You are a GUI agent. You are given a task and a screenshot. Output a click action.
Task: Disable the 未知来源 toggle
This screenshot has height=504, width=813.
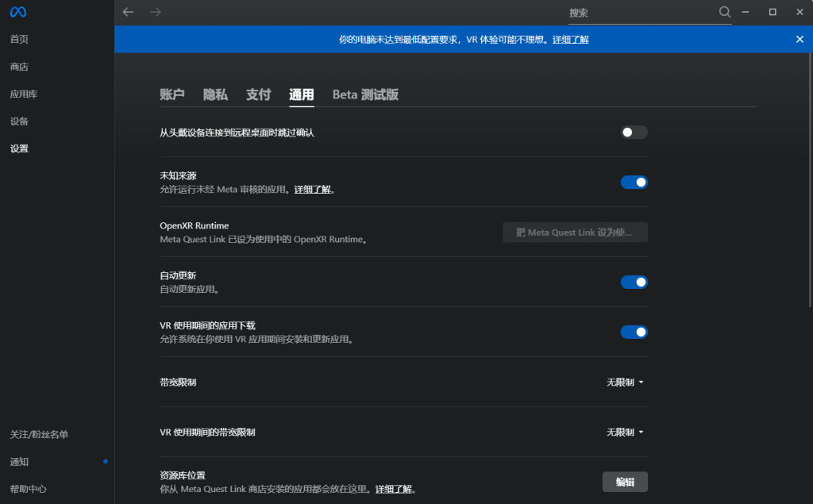[x=634, y=182]
